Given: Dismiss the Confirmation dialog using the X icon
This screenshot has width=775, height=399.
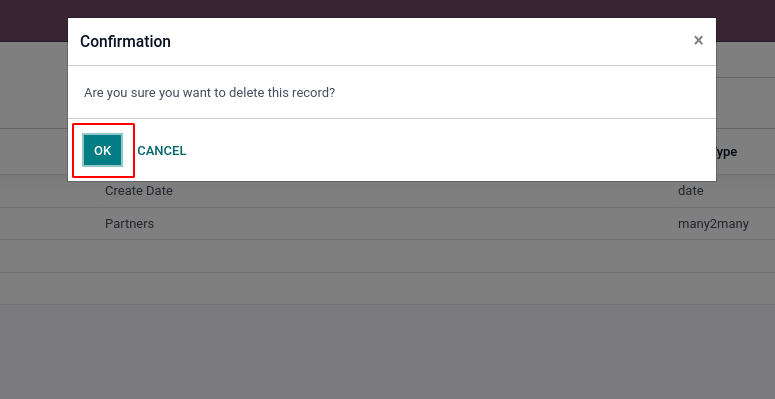Looking at the screenshot, I should click(x=698, y=41).
